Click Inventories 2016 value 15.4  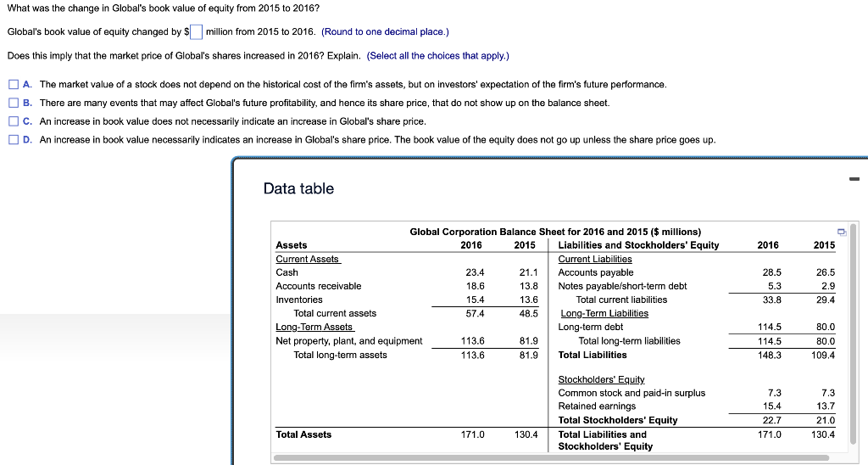(x=475, y=300)
